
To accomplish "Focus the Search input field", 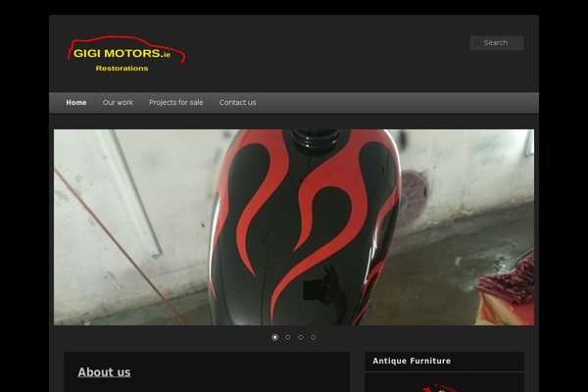I will pyautogui.click(x=497, y=43).
